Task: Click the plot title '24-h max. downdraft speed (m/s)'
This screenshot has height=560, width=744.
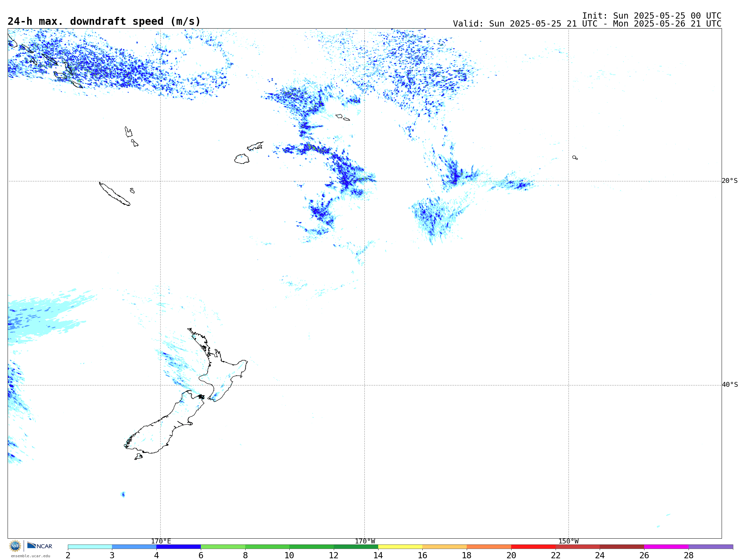Action: (x=104, y=21)
